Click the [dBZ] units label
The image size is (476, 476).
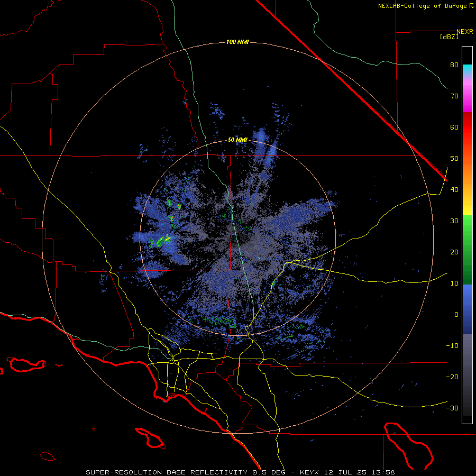point(449,36)
